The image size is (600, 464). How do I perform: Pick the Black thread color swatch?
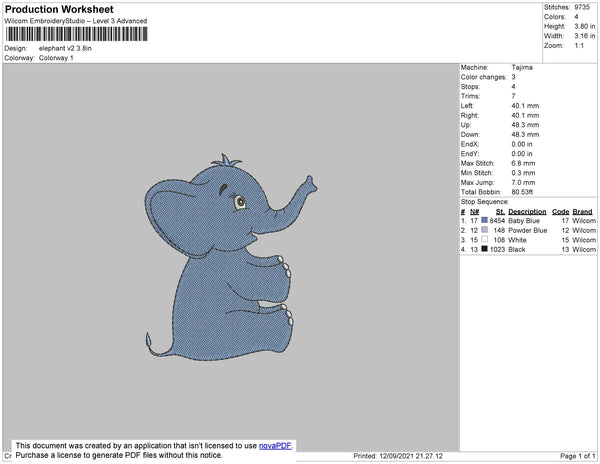coord(485,250)
